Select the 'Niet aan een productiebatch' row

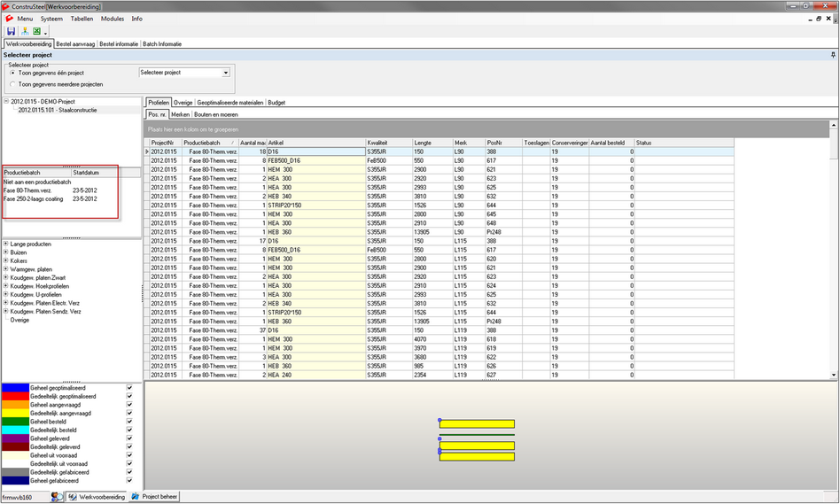click(37, 182)
